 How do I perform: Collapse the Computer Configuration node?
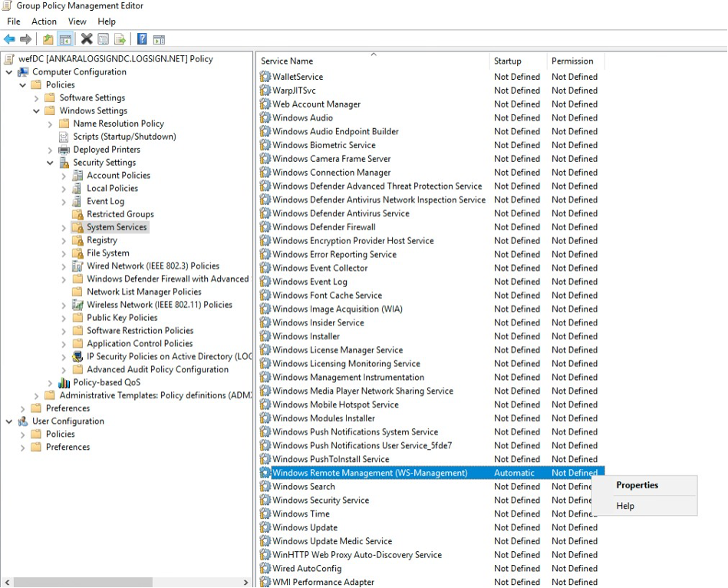(x=8, y=72)
